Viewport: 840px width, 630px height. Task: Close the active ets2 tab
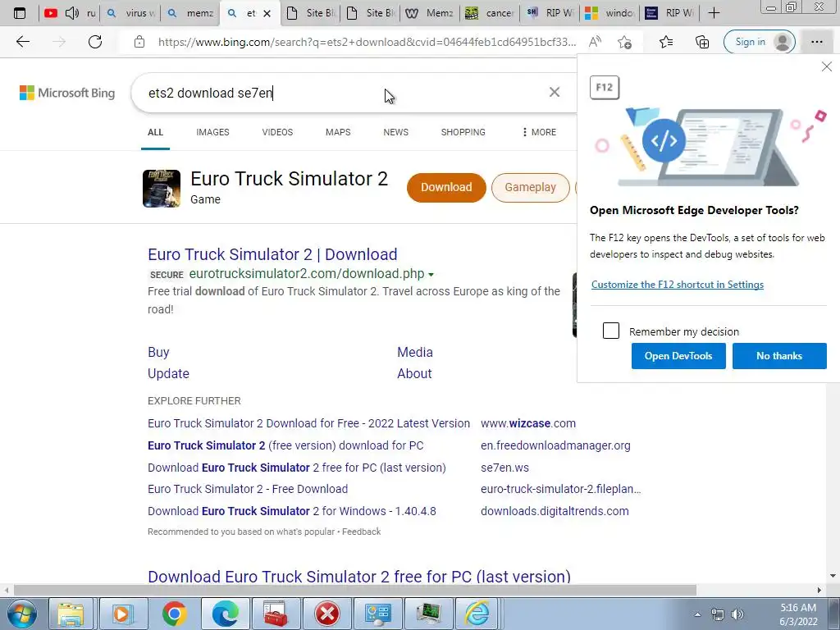(267, 13)
